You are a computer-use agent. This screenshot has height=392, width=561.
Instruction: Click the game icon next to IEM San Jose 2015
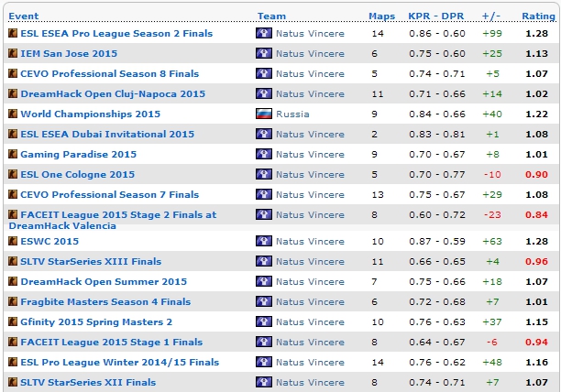(13, 53)
